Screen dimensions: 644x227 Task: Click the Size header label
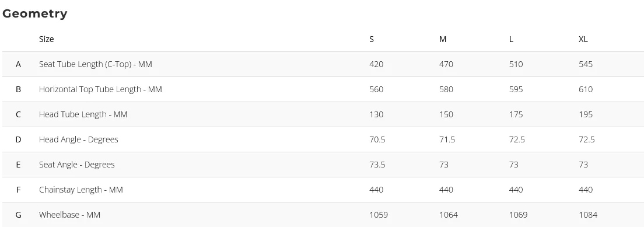(47, 39)
